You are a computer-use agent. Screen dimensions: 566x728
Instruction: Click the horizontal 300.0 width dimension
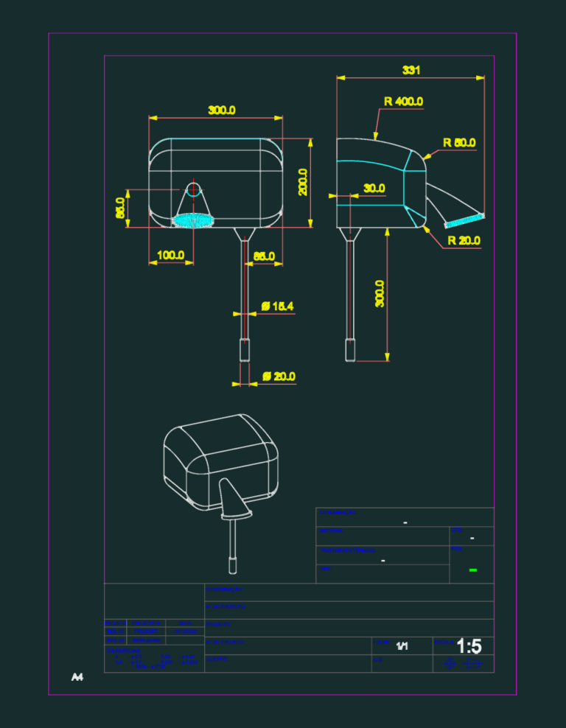pos(222,111)
